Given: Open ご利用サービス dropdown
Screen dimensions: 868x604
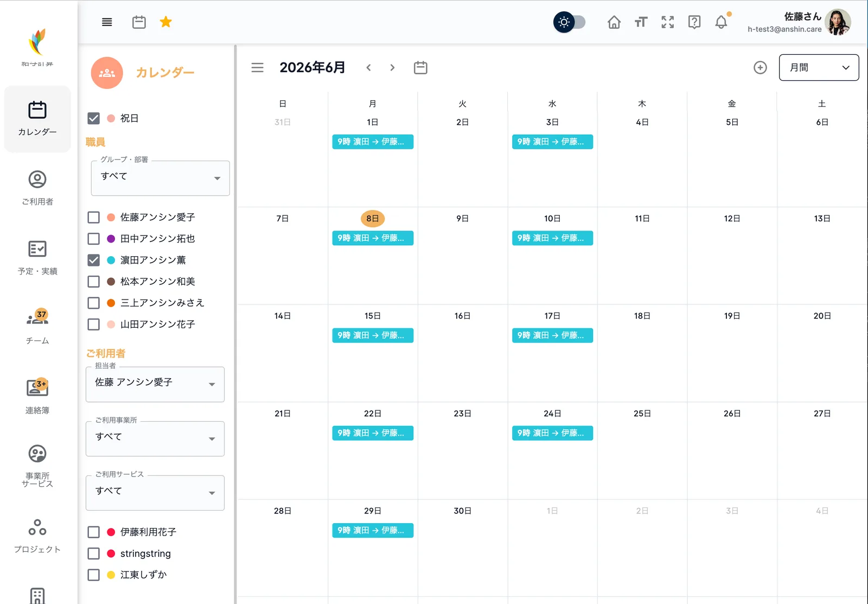Looking at the screenshot, I should click(155, 493).
